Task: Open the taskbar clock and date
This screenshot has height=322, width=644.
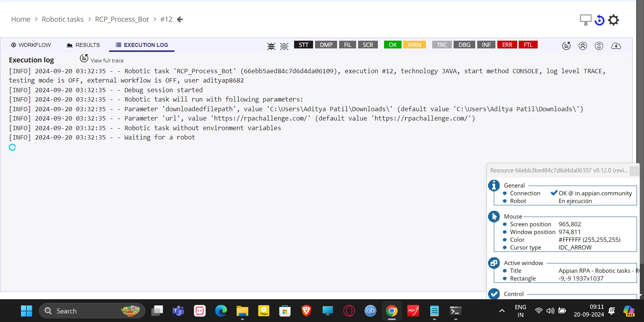Action: [589, 311]
